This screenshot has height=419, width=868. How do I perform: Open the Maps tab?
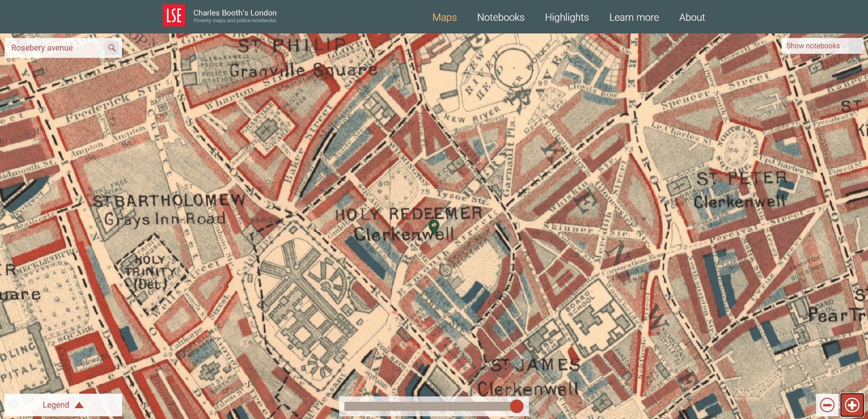[444, 17]
